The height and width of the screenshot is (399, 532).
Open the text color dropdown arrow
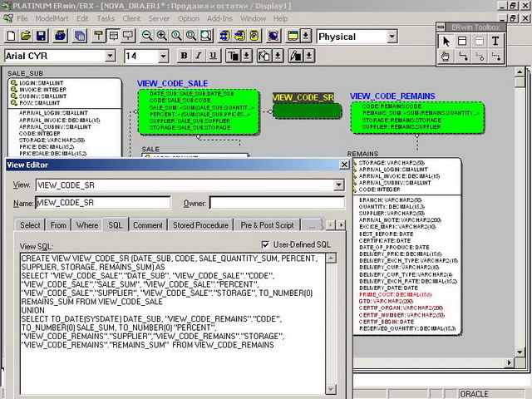tap(247, 56)
